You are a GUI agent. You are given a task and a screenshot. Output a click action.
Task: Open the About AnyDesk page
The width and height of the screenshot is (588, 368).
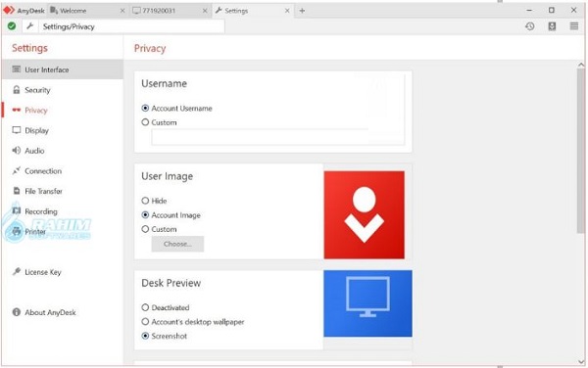tap(63, 312)
